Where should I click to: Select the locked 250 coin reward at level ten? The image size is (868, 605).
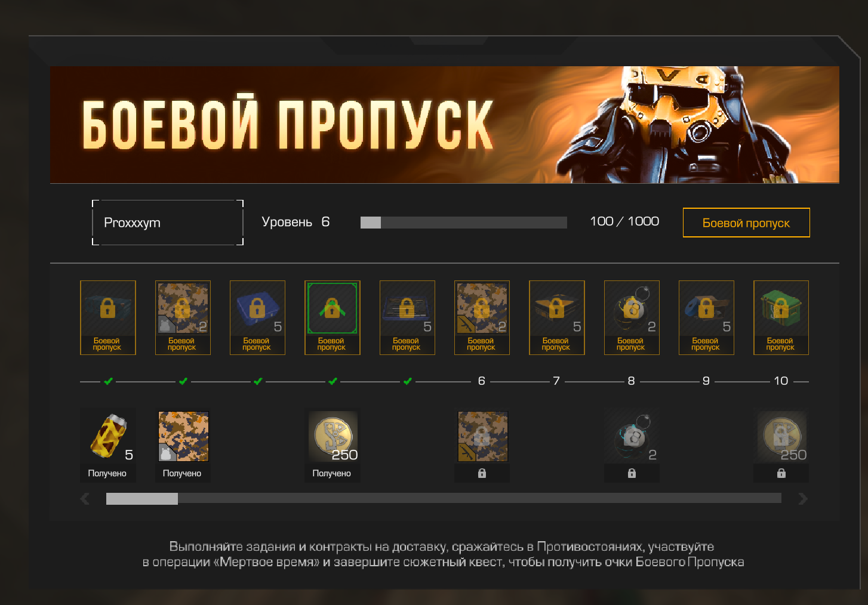(x=781, y=445)
